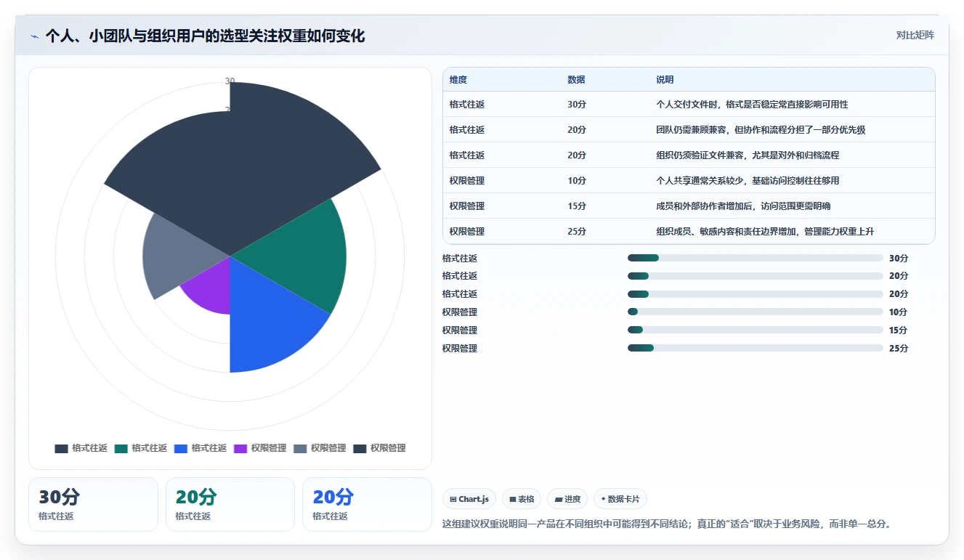Select the table row starting 成员和外部协作者增加后
The height and width of the screenshot is (560, 964).
pyautogui.click(x=689, y=206)
